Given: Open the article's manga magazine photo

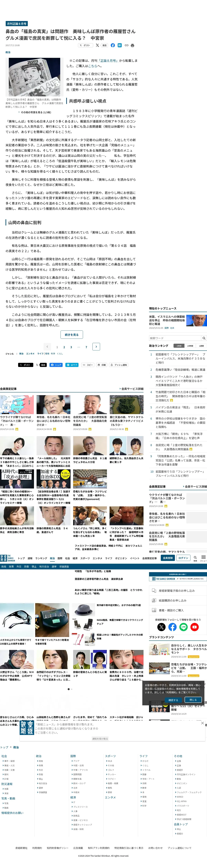Looking at the screenshot, I should click(x=34, y=77).
